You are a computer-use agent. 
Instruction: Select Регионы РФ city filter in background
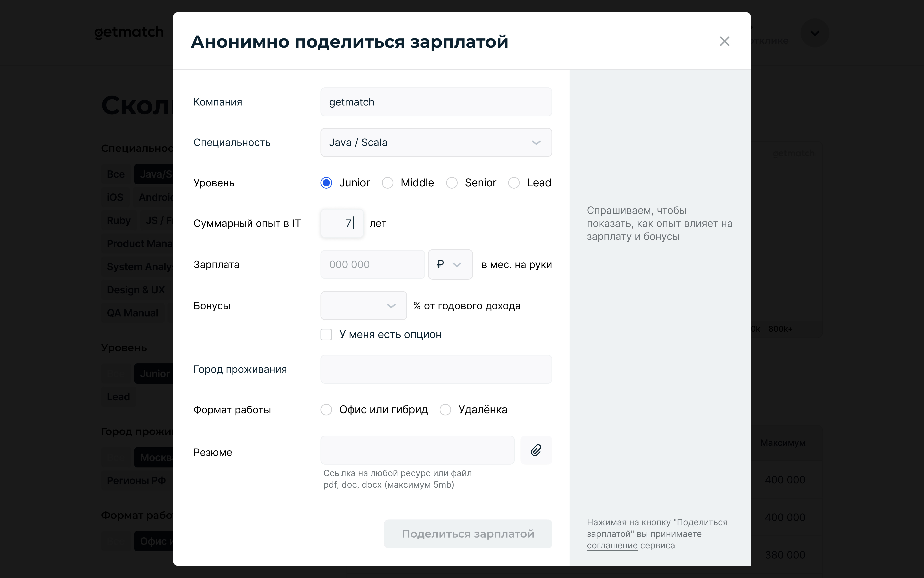pos(137,480)
